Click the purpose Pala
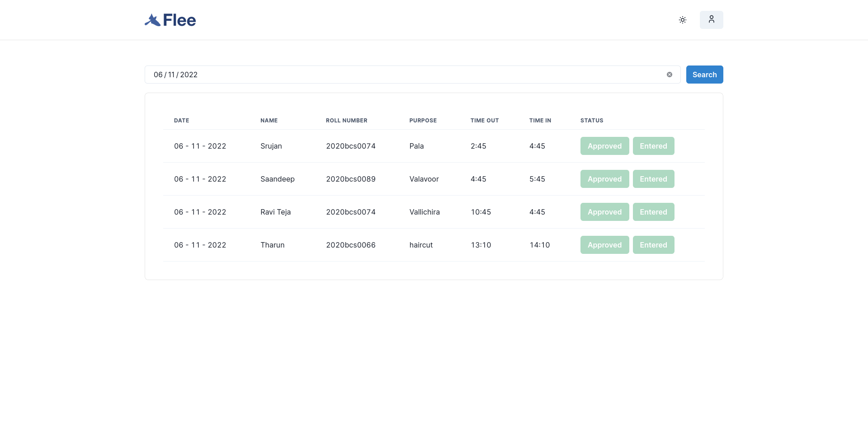The height and width of the screenshot is (435, 868). click(417, 146)
